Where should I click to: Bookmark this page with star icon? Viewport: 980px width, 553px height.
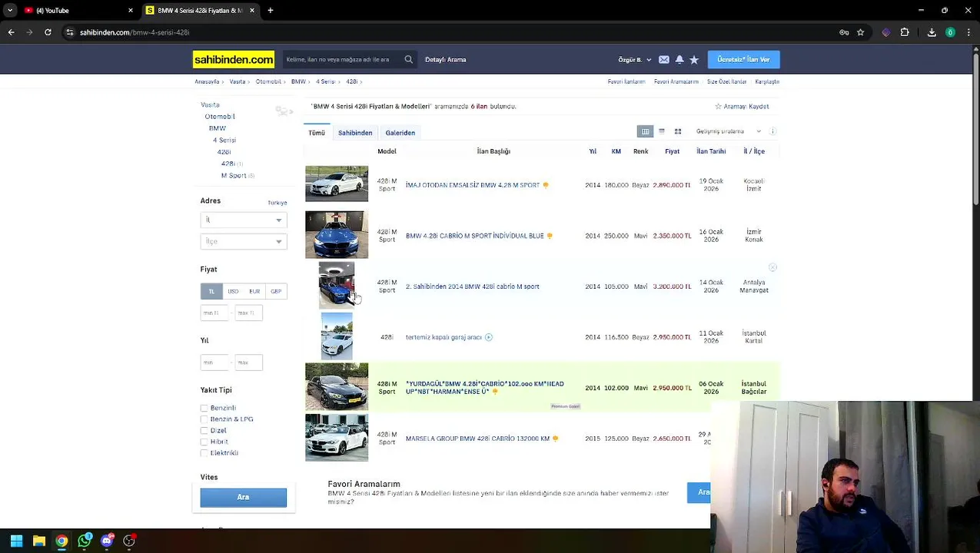coord(860,32)
